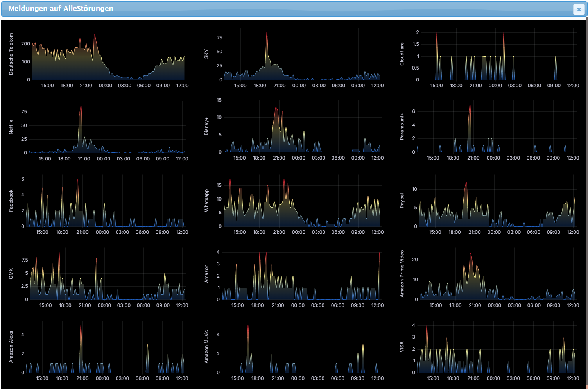This screenshot has height=389, width=588.
Task: Click the Amazon Prime Video tallest peak
Action: (471, 254)
